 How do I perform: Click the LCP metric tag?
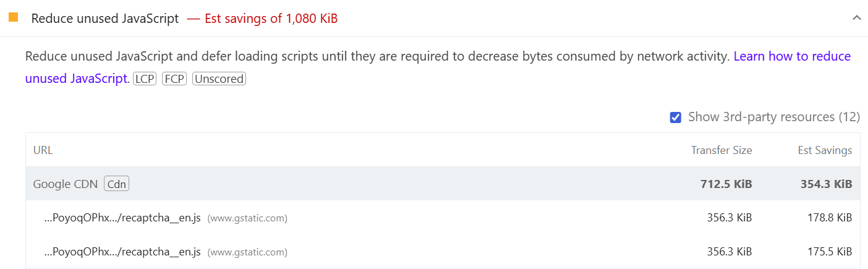click(145, 79)
